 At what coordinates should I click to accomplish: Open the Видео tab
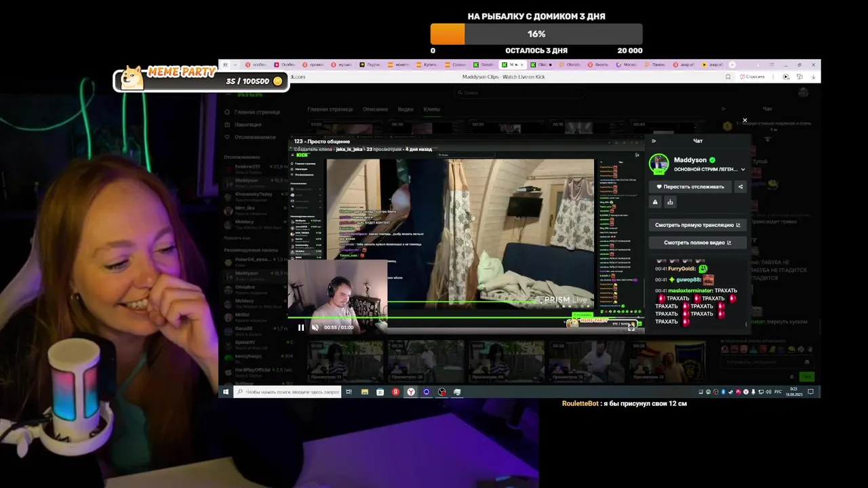coord(406,109)
